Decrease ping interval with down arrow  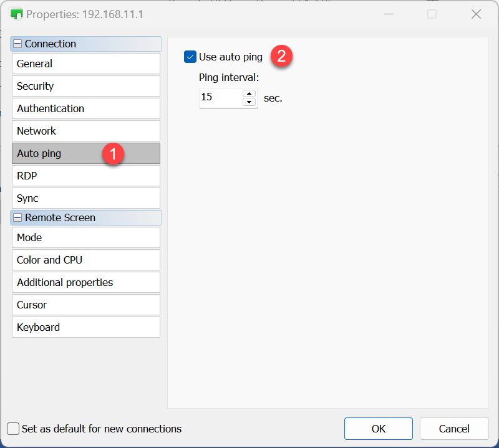[x=249, y=102]
